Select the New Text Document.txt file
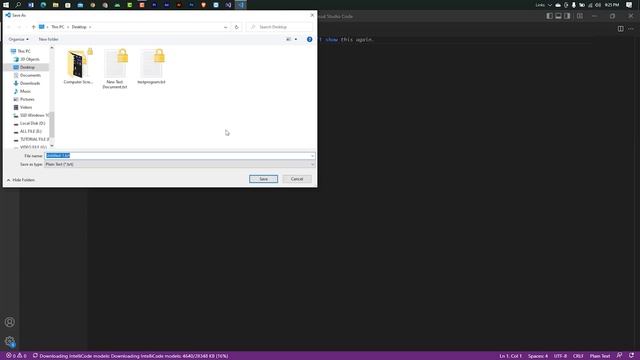The width and height of the screenshot is (640, 360). 115,69
